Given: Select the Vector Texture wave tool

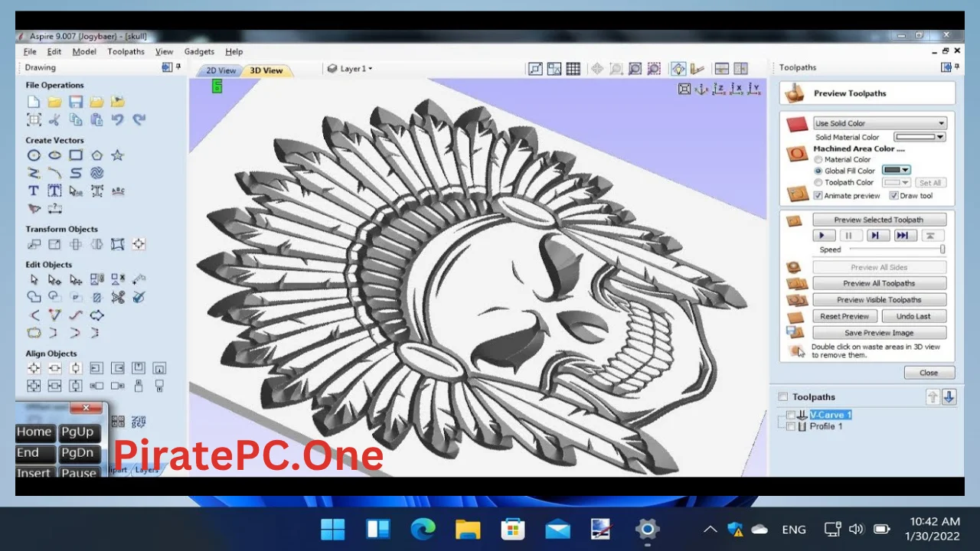Looking at the screenshot, I should 96,173.
